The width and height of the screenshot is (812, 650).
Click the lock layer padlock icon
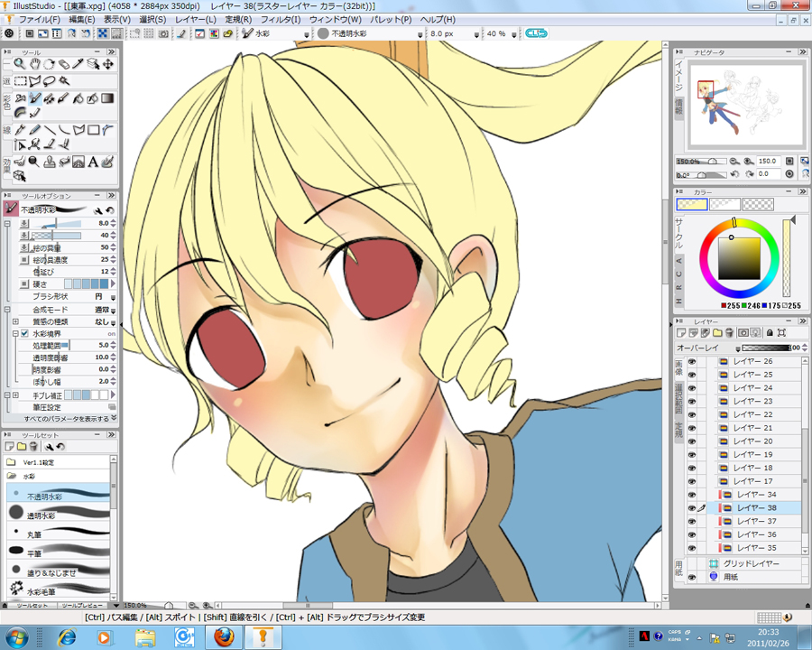point(770,333)
